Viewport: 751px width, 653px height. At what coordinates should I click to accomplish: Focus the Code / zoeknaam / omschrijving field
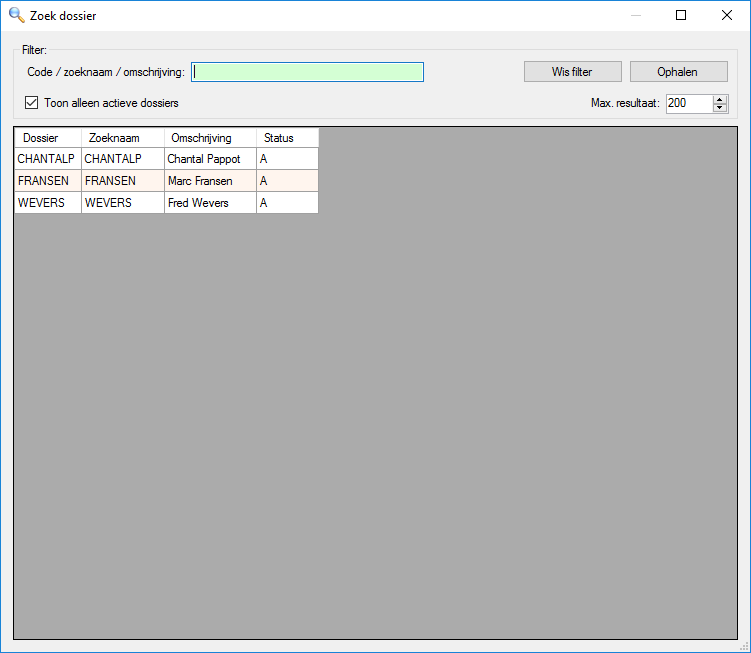pyautogui.click(x=307, y=72)
